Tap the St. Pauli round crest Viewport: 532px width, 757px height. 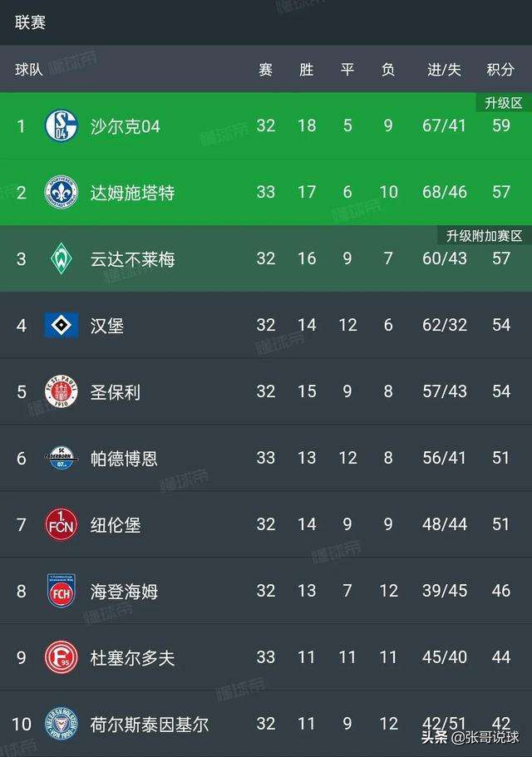[x=62, y=391]
